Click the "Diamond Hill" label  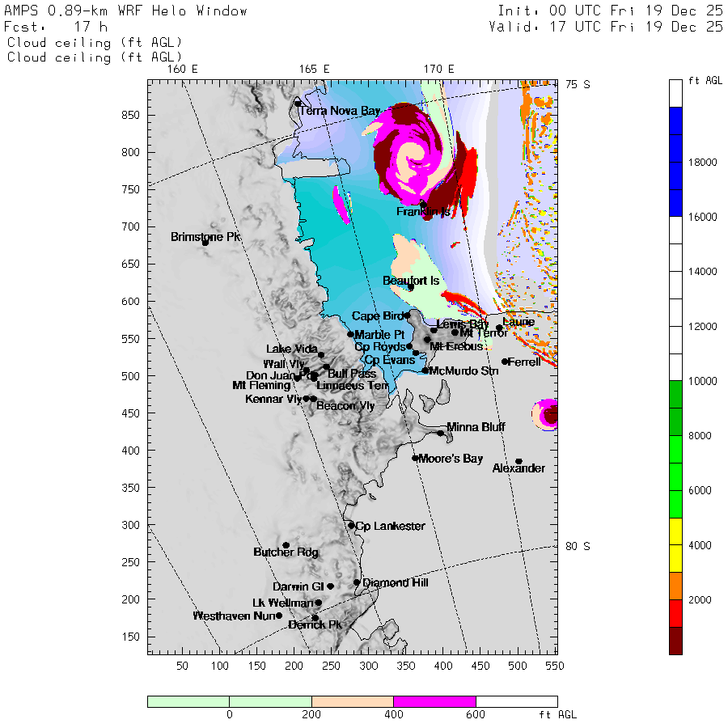pos(395,582)
